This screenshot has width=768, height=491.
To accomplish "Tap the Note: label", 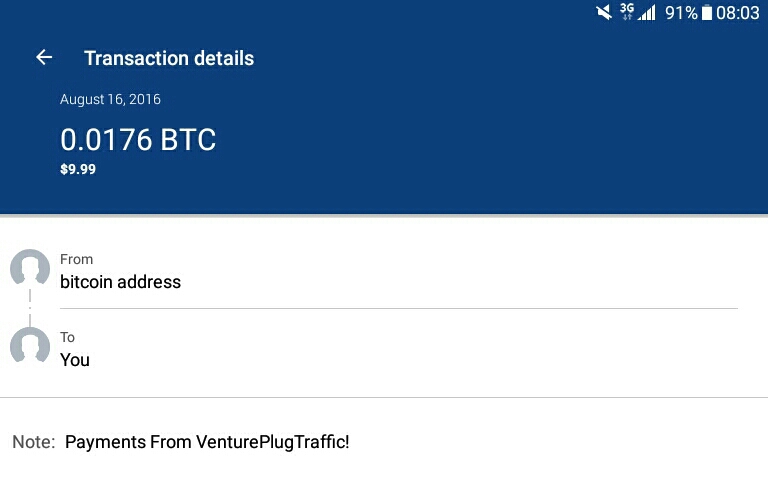I will pyautogui.click(x=34, y=441).
